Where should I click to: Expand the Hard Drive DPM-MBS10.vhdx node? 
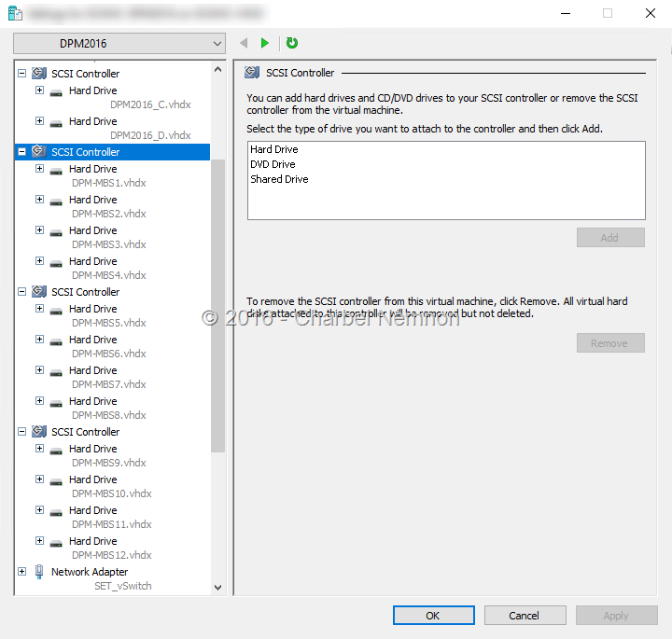pyautogui.click(x=39, y=479)
